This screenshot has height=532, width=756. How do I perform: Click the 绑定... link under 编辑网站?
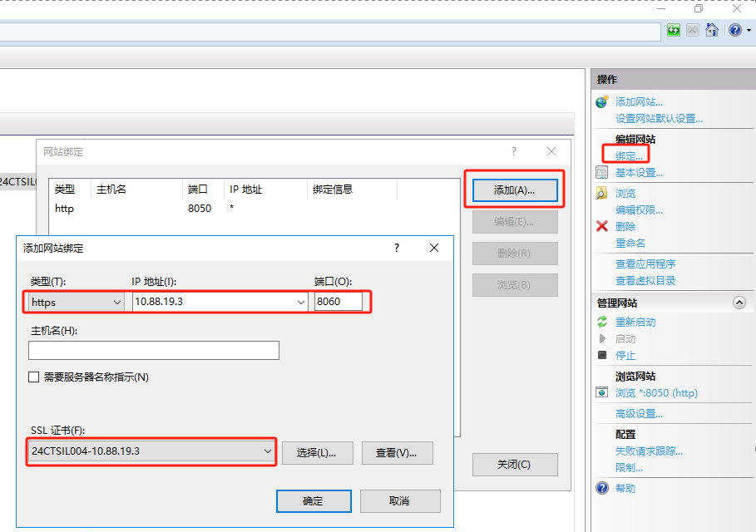tap(629, 155)
